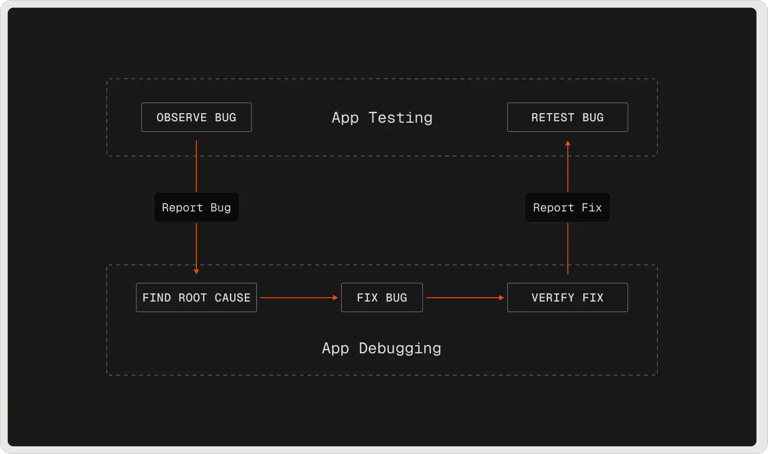768x454 pixels.
Task: Select the FIX BUG box
Action: coord(382,297)
